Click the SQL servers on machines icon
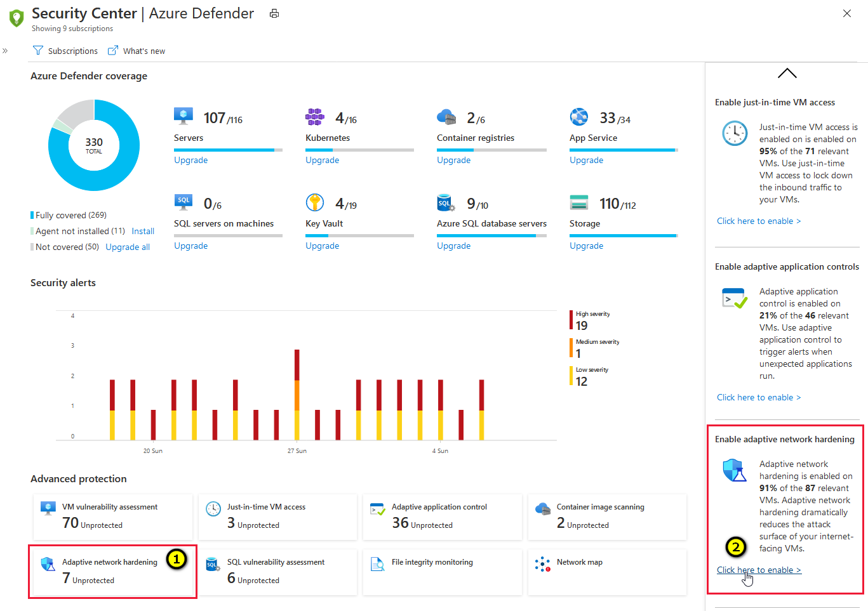The image size is (868, 611). pyautogui.click(x=184, y=202)
